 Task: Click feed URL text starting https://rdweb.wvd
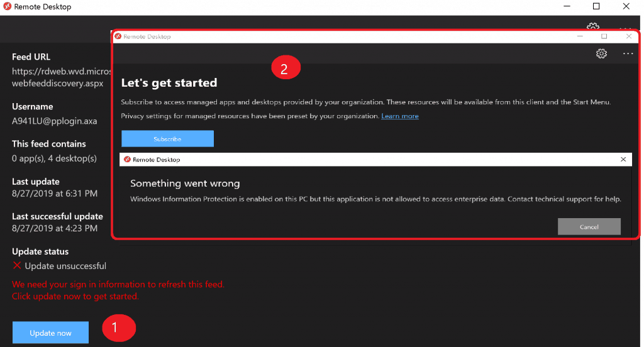point(61,71)
